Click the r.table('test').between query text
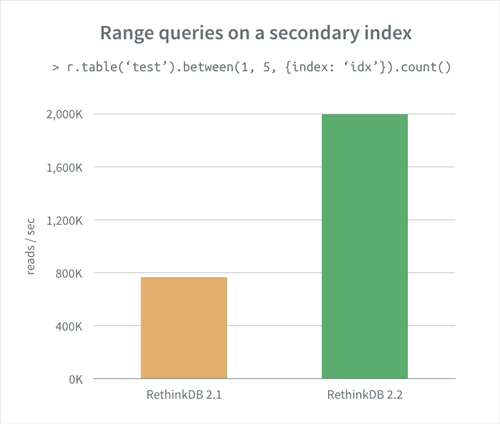This screenshot has width=500, height=424. pyautogui.click(x=252, y=67)
